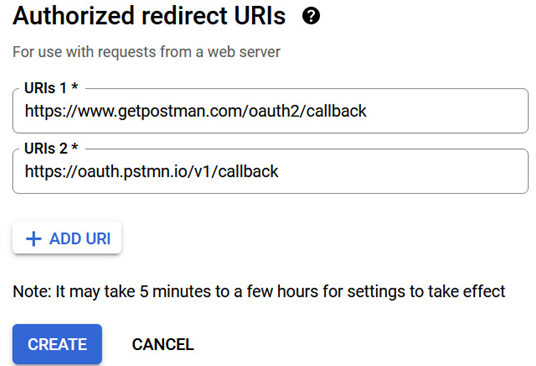The height and width of the screenshot is (366, 536).
Task: Click the note about settings taking effect
Action: tap(259, 292)
